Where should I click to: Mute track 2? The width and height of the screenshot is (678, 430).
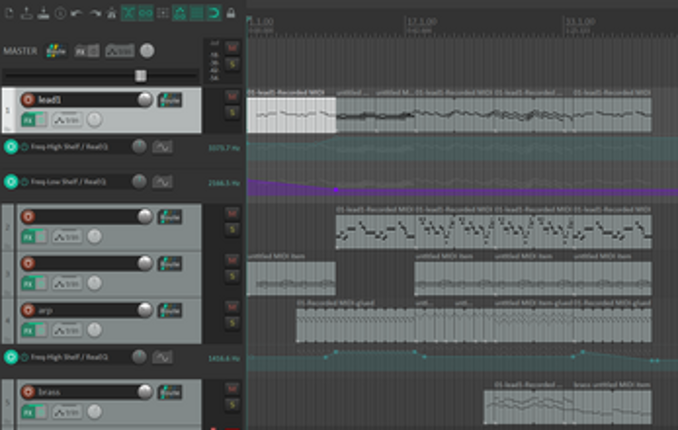click(232, 213)
